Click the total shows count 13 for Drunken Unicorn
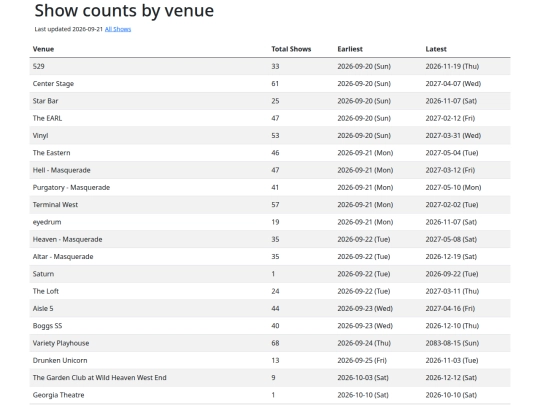 pyautogui.click(x=275, y=360)
